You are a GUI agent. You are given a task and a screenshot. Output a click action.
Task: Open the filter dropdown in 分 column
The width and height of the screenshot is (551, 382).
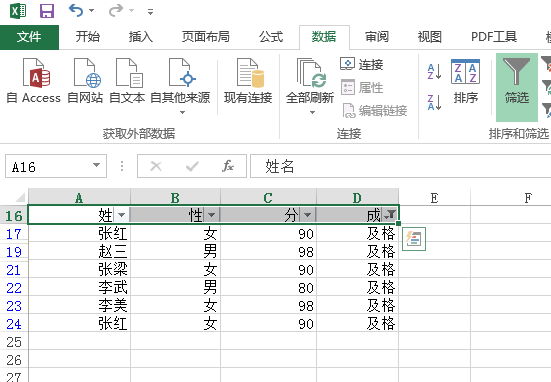click(x=307, y=215)
